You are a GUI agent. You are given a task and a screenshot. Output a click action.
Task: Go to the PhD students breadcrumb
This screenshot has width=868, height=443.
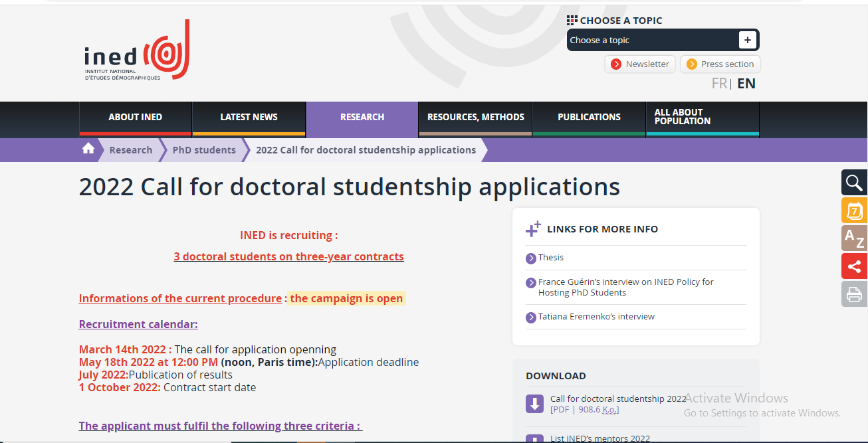(204, 150)
